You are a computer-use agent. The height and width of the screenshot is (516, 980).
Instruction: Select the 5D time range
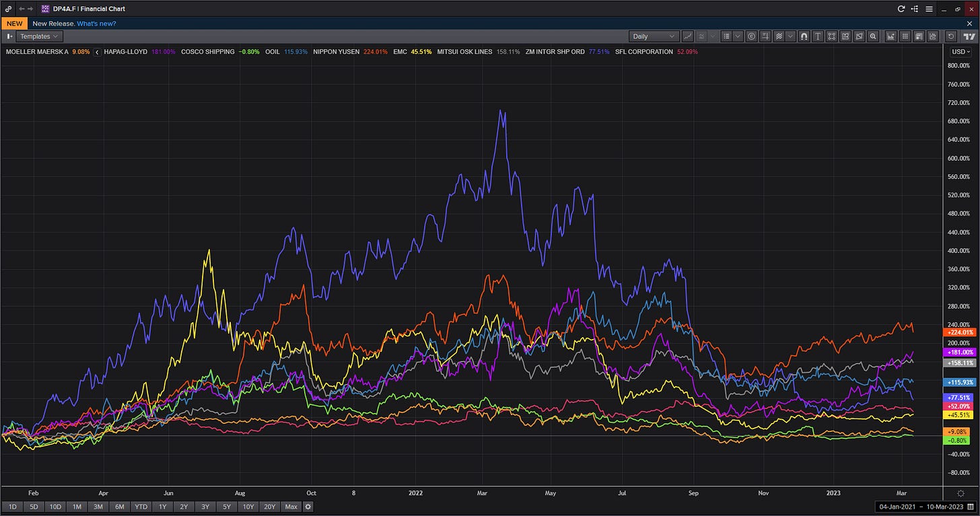(34, 507)
